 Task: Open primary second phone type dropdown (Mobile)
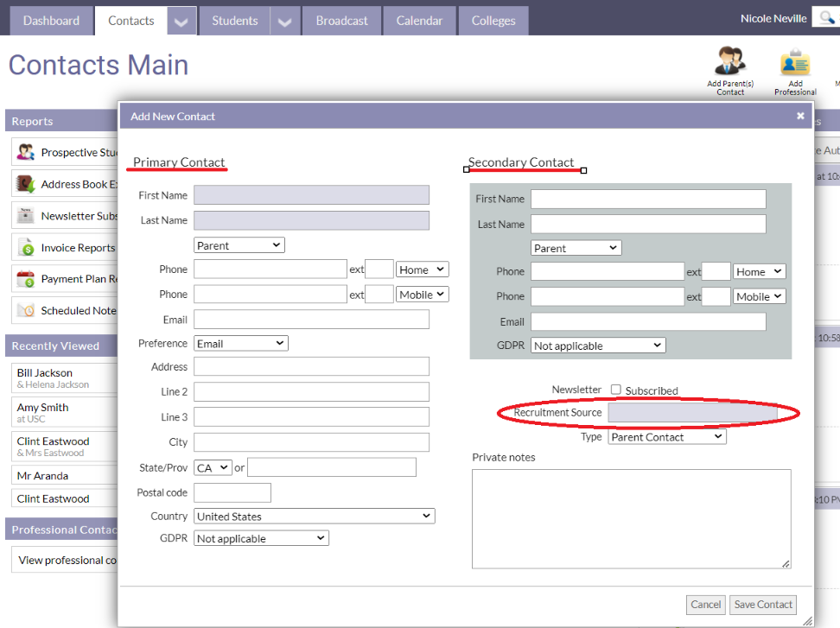pos(422,295)
